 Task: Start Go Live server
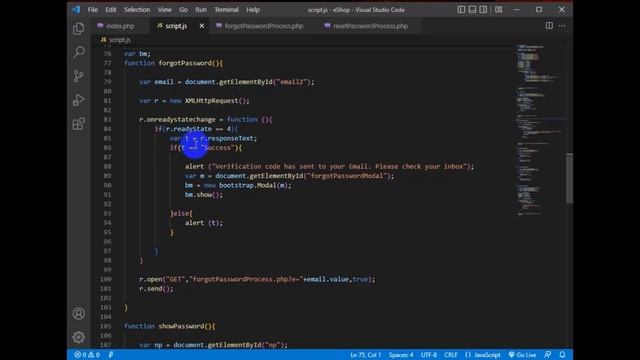point(522,355)
